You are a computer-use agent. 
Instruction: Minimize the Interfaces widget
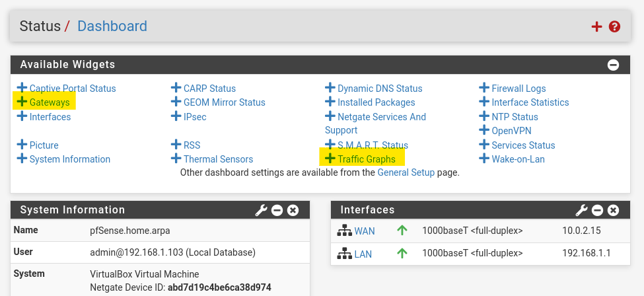point(598,211)
